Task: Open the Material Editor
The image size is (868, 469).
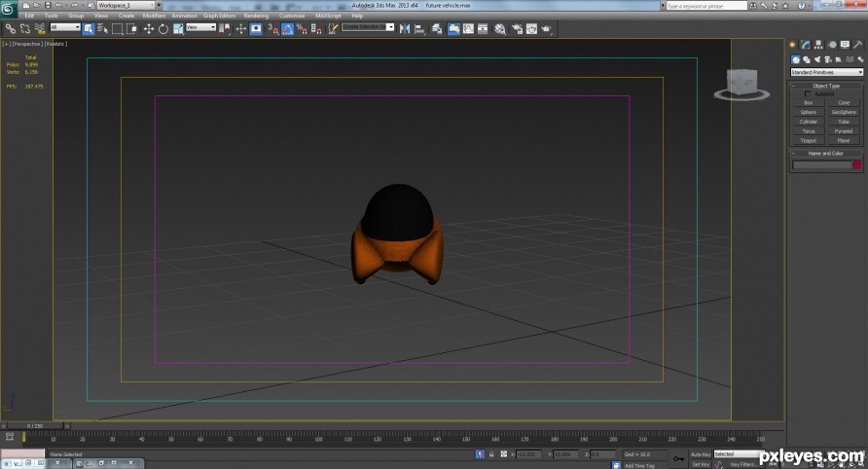Action: [500, 29]
